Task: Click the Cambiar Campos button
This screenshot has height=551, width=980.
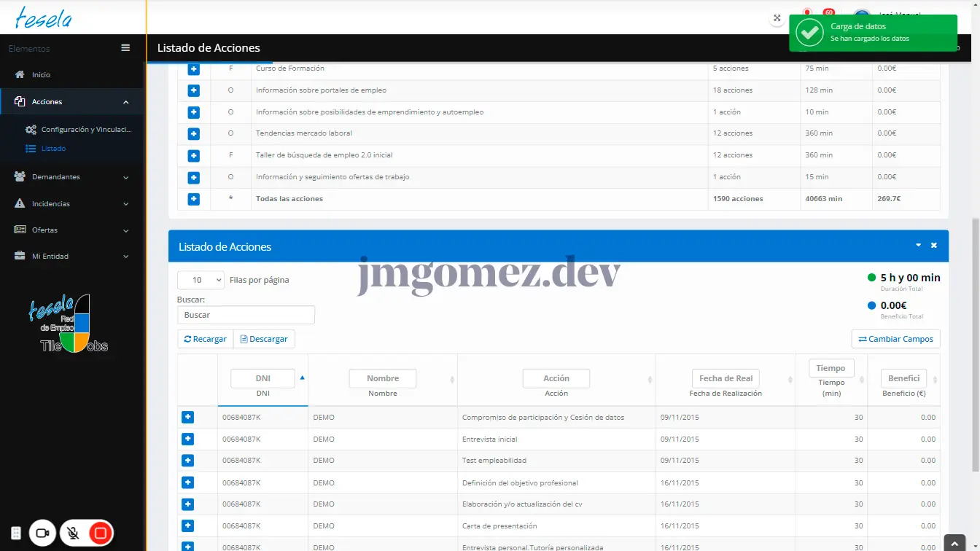Action: point(895,339)
